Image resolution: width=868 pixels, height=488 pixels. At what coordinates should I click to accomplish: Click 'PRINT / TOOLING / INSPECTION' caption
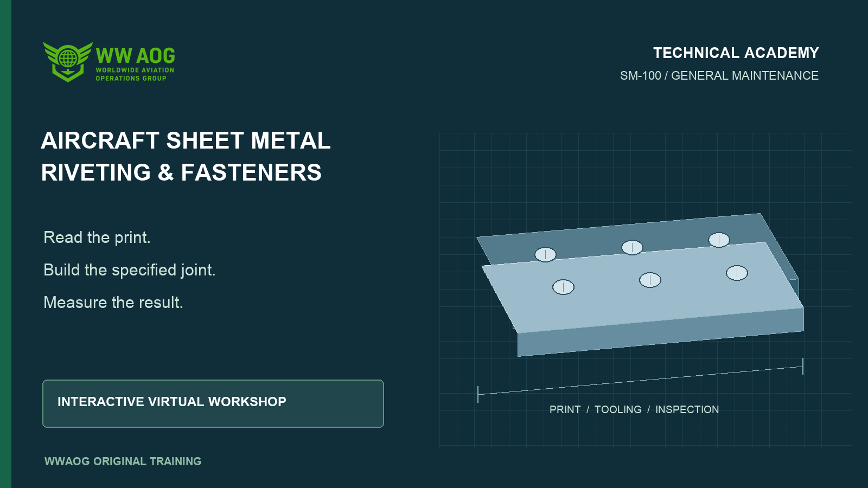click(x=634, y=410)
